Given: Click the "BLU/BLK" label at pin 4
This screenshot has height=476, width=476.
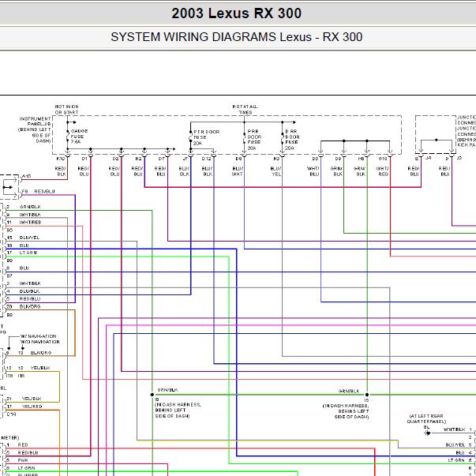Looking at the screenshot, I should click(29, 291).
